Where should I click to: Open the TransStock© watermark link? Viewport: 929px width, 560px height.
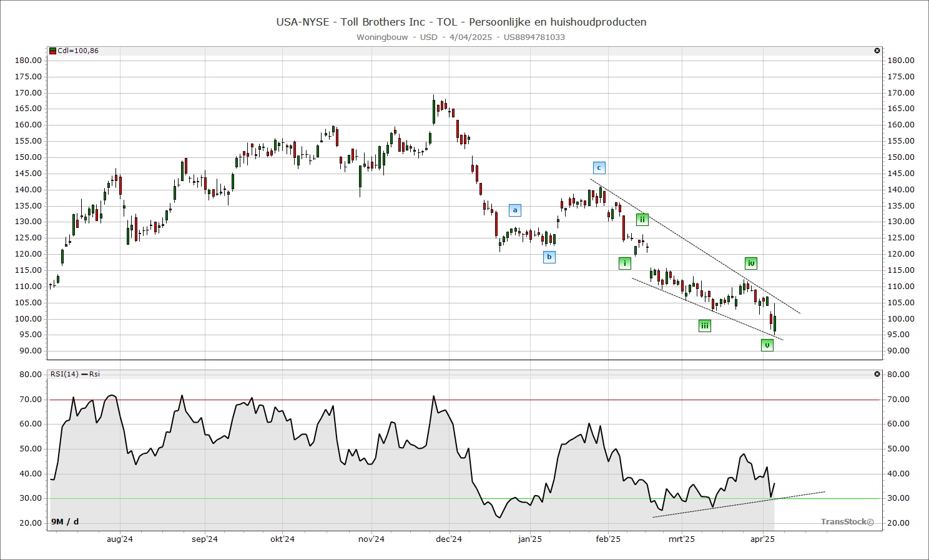(847, 521)
